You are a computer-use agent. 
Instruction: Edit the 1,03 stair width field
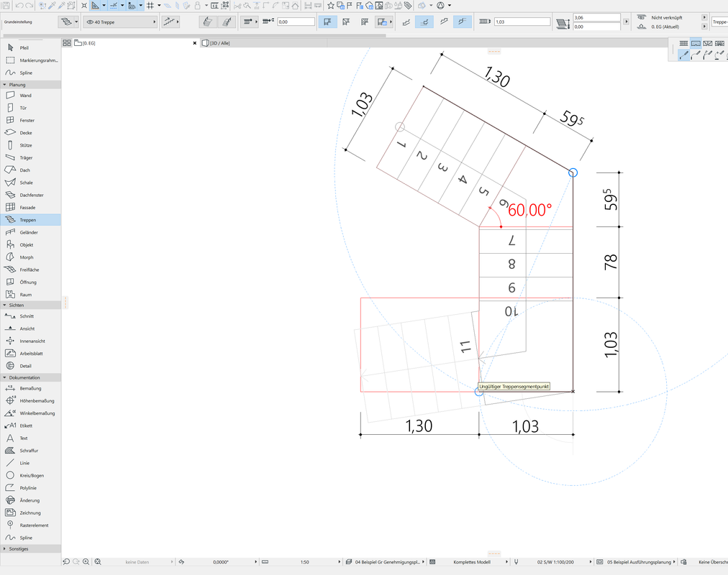click(x=522, y=22)
